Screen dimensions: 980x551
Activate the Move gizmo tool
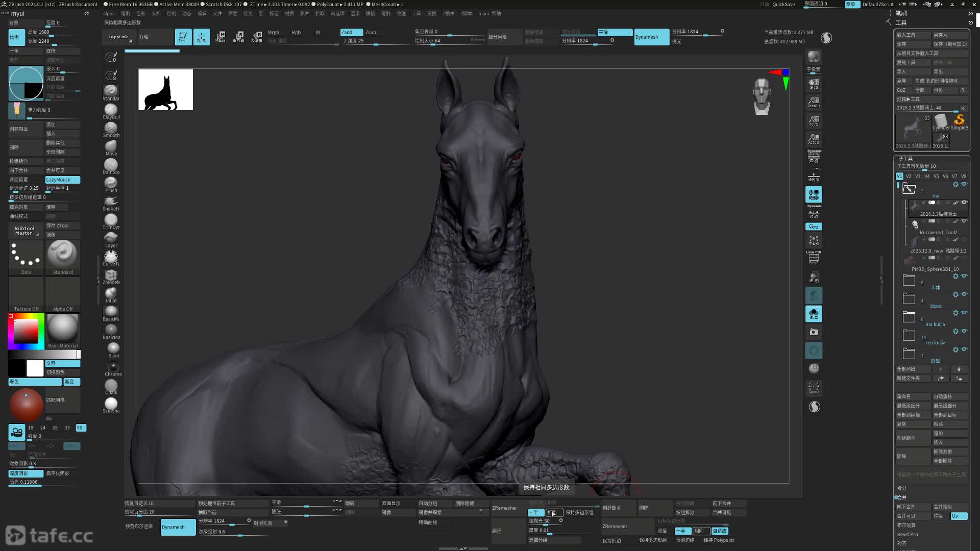(x=220, y=37)
